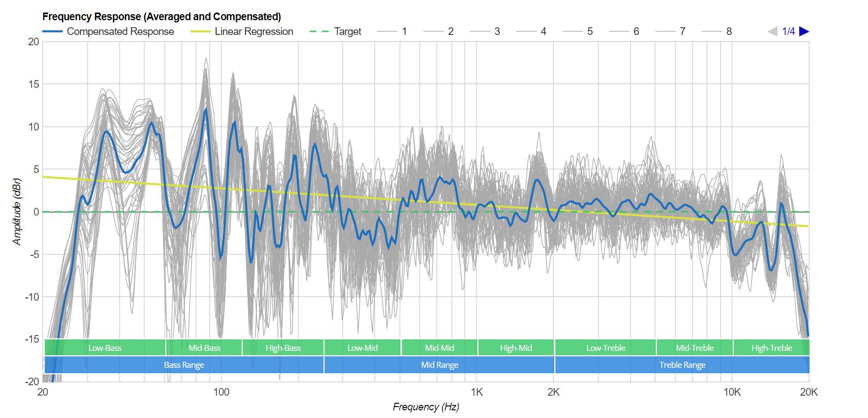
Task: Click the 2K frequency axis tick label
Action: [554, 392]
